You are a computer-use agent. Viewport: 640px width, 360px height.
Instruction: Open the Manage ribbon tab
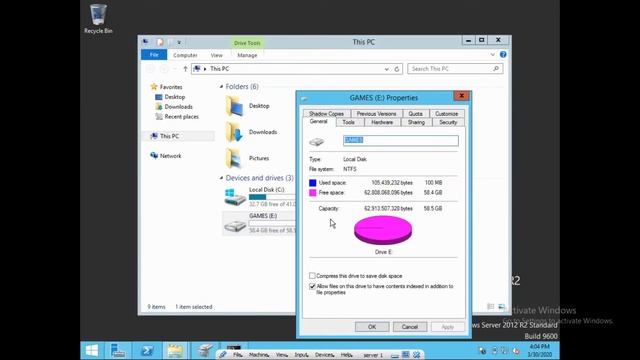point(247,55)
